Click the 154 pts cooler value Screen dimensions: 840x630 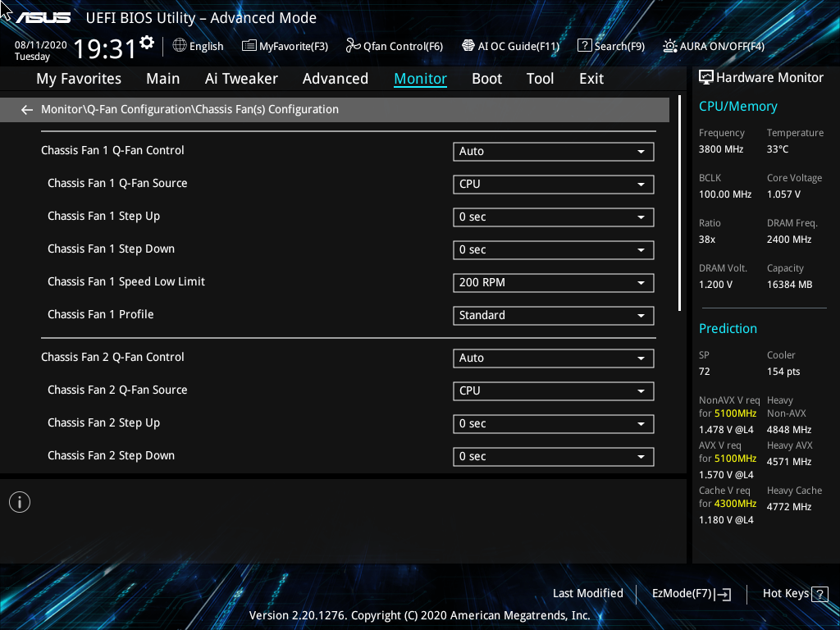point(783,372)
